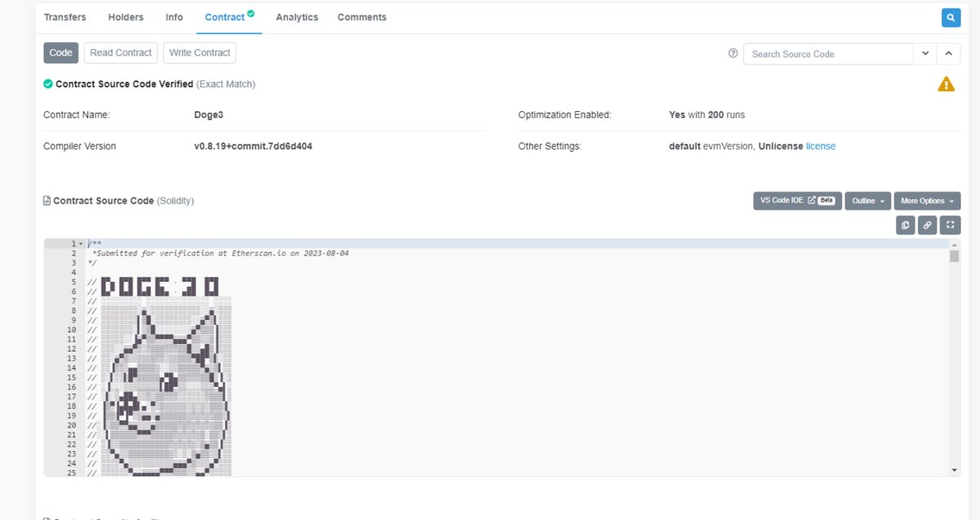Click line number 25 in code gutter
980x520 pixels.
(x=71, y=473)
